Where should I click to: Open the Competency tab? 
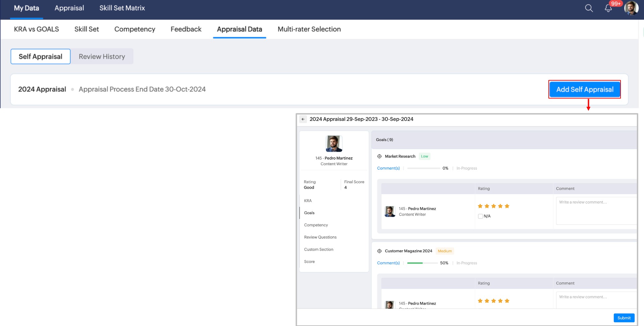click(x=135, y=29)
